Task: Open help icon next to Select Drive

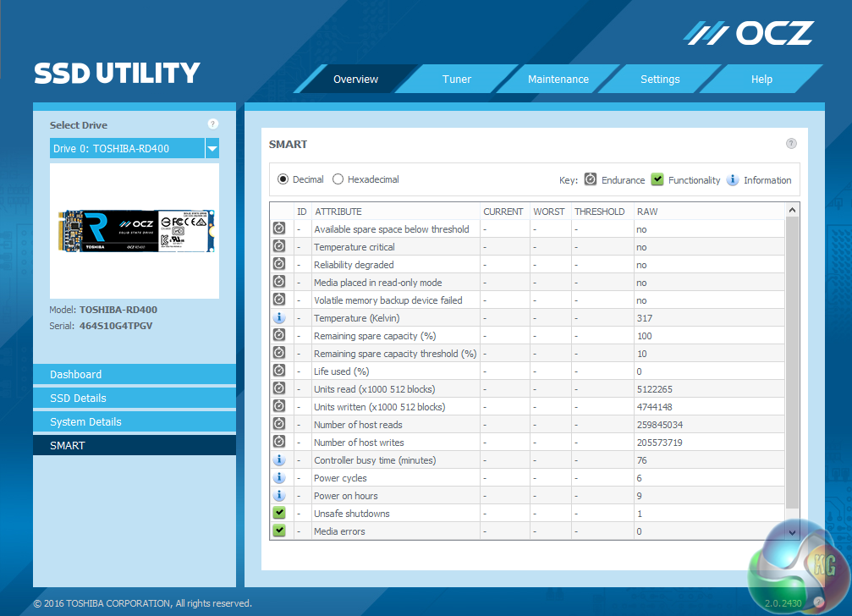Action: (213, 124)
